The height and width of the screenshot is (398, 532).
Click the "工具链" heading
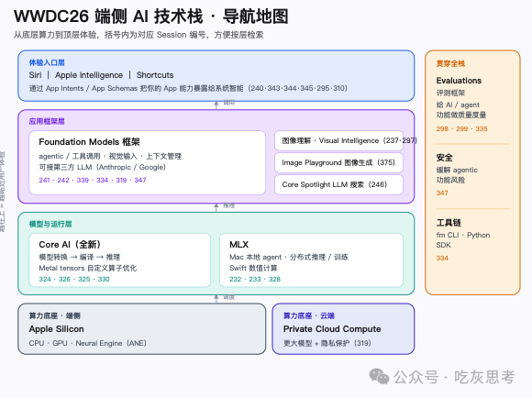[x=449, y=223]
